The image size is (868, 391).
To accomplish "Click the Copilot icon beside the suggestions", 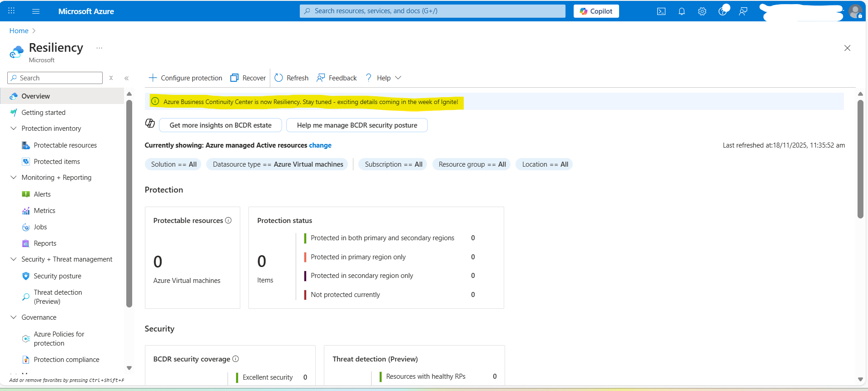I will [x=150, y=123].
